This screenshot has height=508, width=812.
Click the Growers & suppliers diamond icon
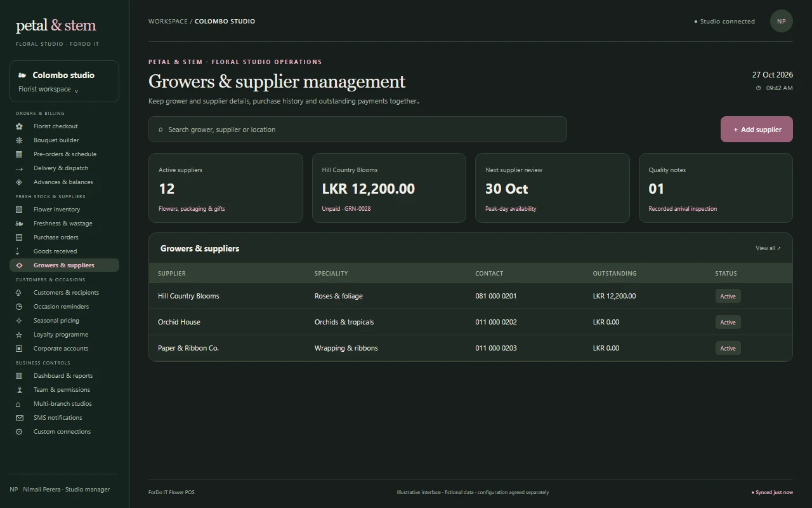tap(19, 265)
